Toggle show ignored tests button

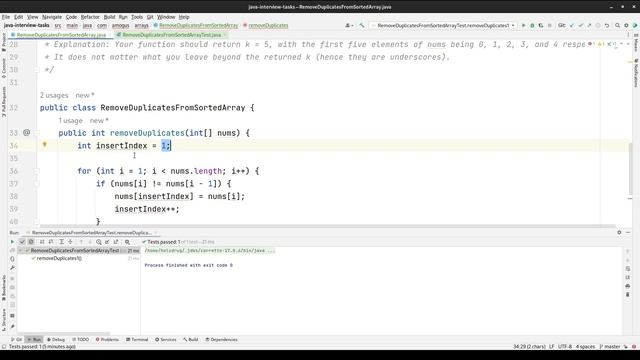31,242
